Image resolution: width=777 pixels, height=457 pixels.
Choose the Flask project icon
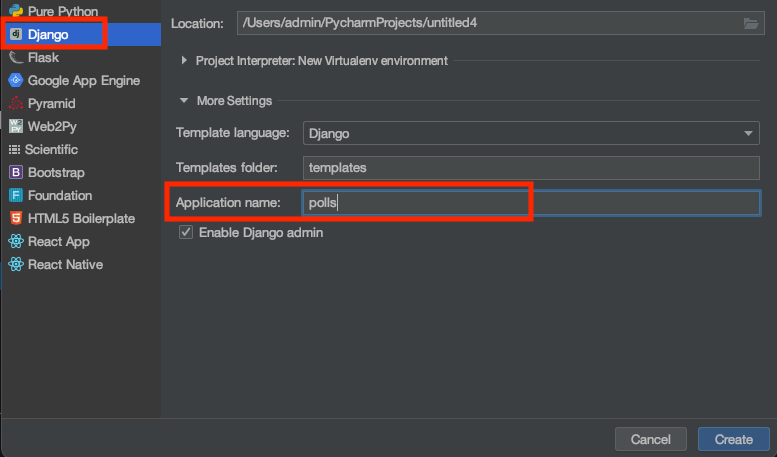[16, 57]
